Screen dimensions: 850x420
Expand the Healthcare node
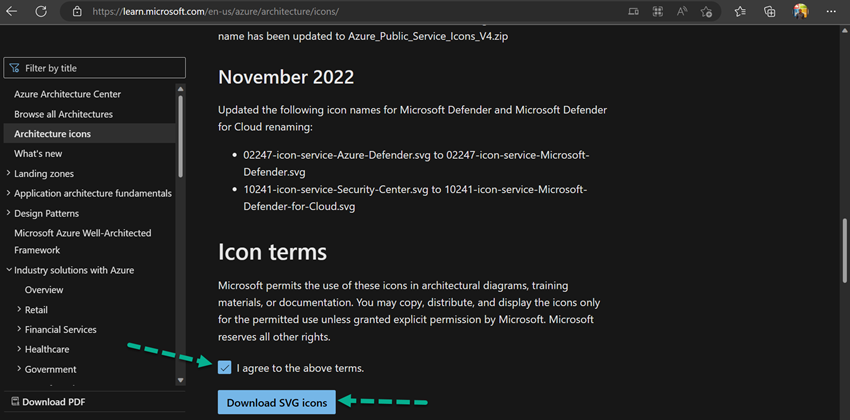click(x=19, y=349)
